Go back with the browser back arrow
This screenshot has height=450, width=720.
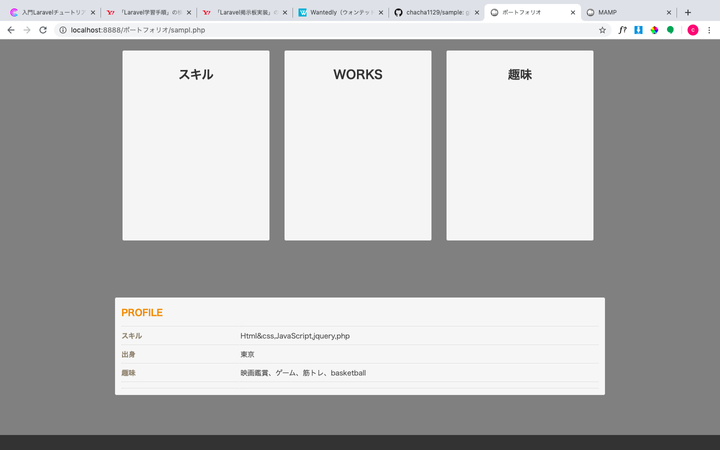tap(11, 30)
